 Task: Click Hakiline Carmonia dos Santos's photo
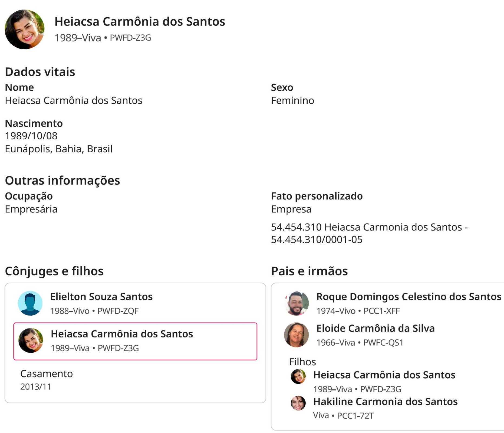click(298, 403)
